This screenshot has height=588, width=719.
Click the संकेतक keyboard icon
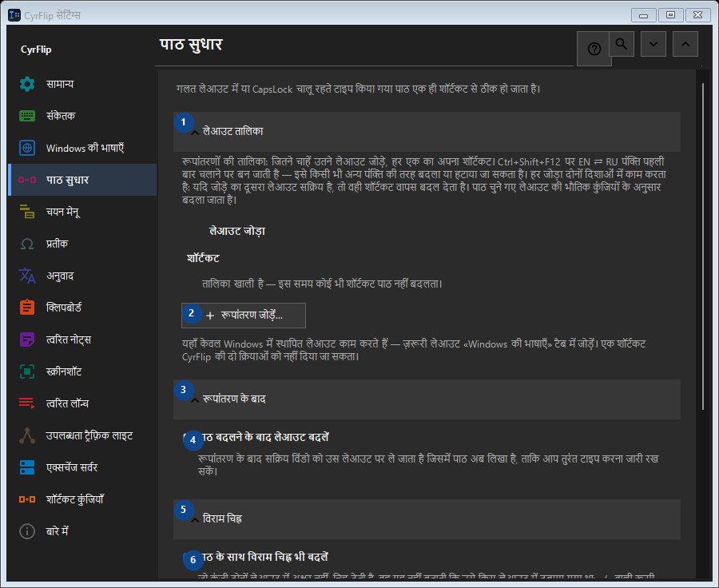pos(27,116)
